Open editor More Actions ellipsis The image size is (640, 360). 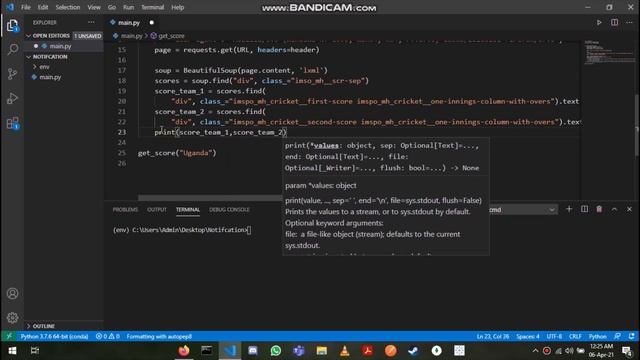(629, 22)
